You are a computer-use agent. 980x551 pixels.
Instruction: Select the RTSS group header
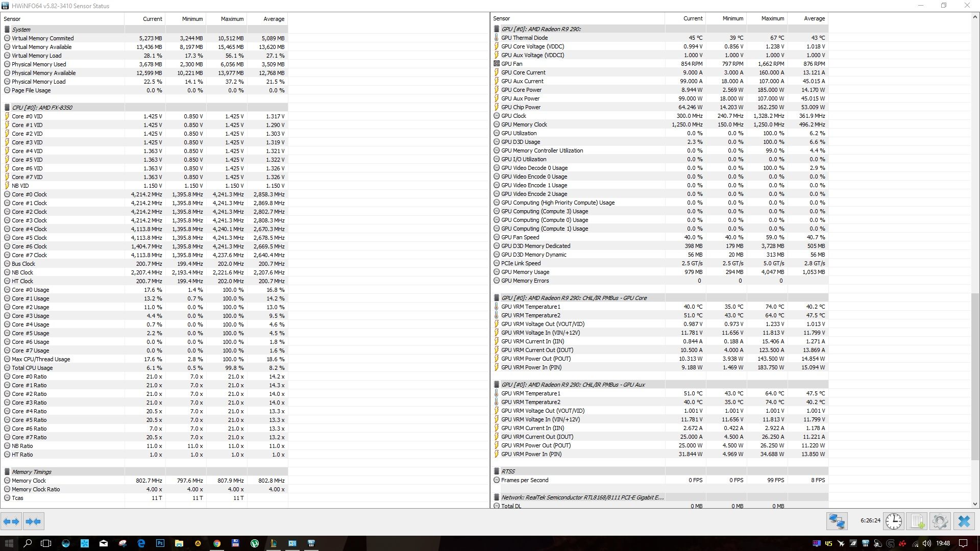[x=659, y=471]
